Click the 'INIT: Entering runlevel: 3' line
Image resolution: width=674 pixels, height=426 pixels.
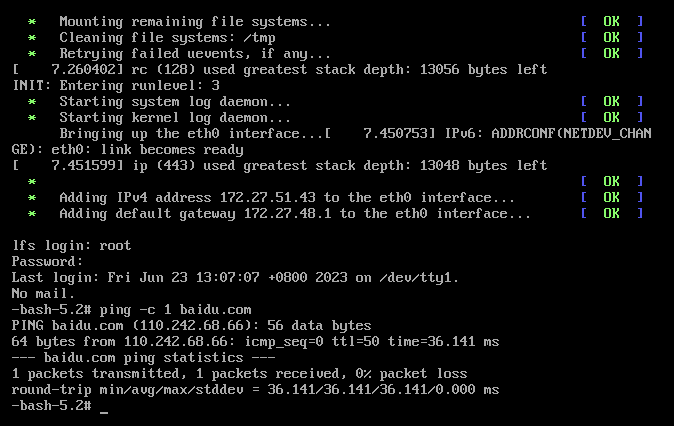(x=116, y=86)
